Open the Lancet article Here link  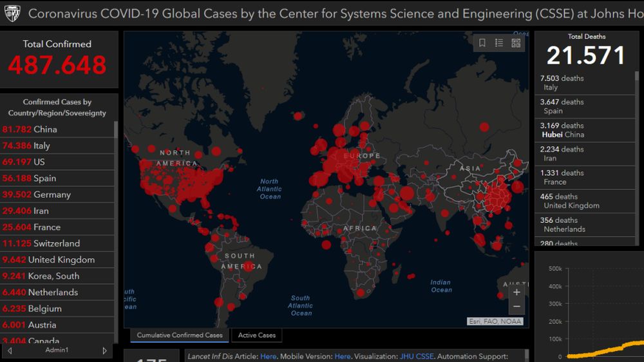click(x=267, y=356)
